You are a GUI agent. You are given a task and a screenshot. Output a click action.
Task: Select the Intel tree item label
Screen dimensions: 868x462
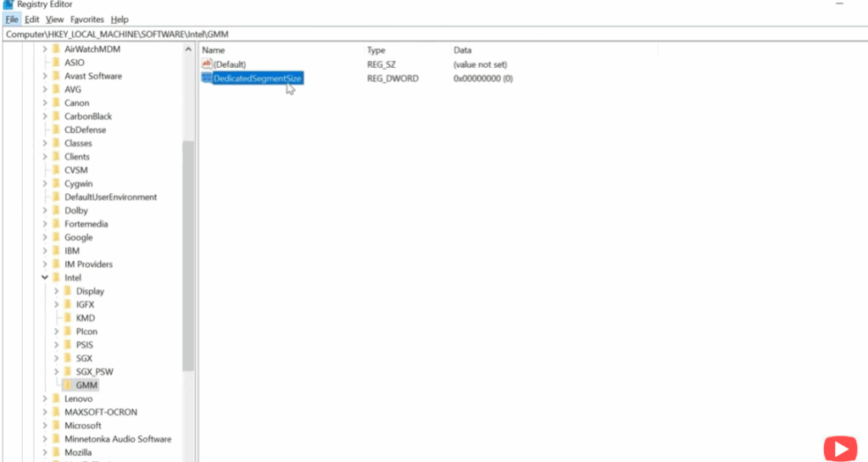coord(73,278)
